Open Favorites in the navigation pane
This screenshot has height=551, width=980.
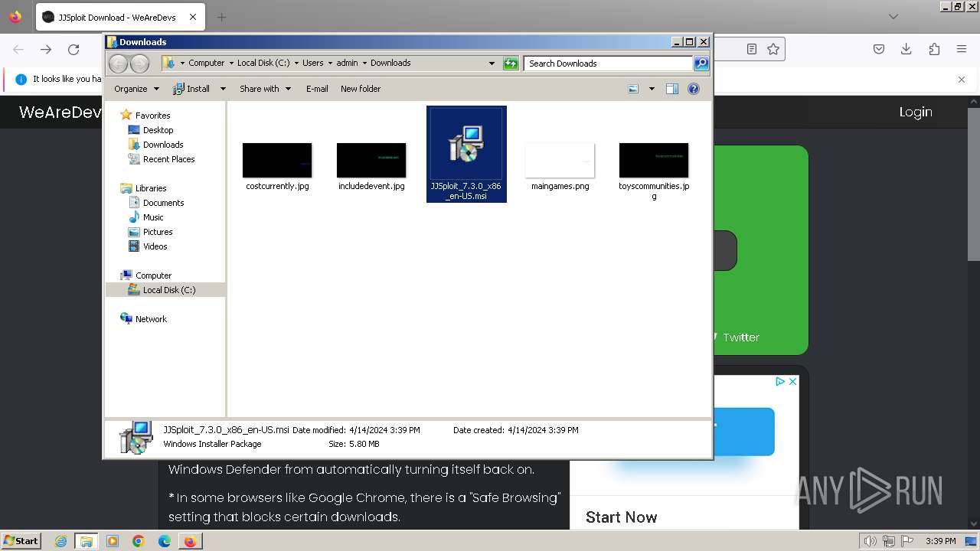pos(152,116)
